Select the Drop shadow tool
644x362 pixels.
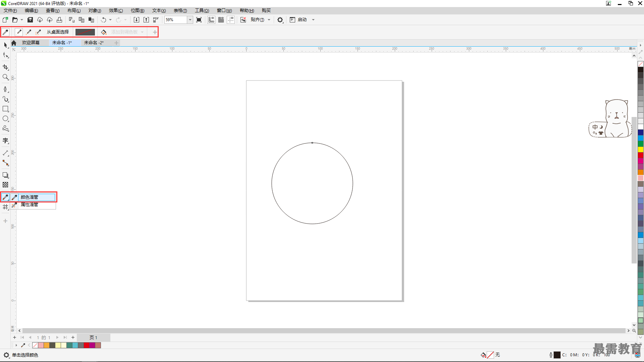coord(5,175)
